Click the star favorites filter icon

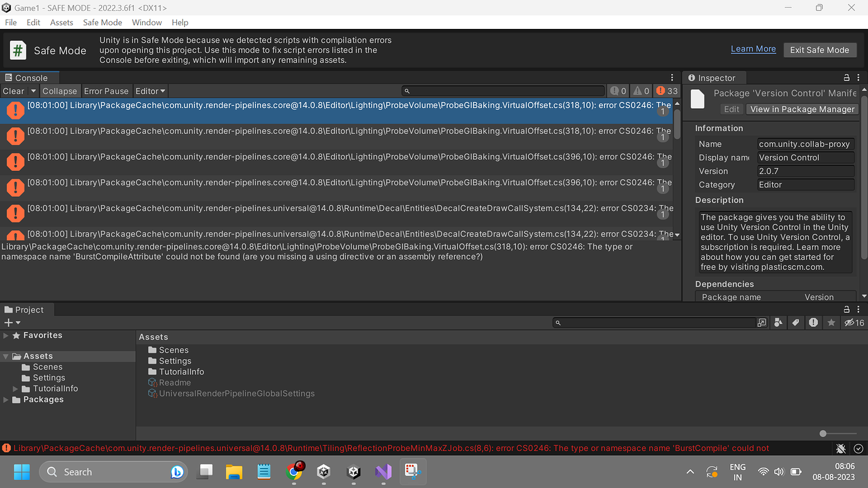point(831,323)
